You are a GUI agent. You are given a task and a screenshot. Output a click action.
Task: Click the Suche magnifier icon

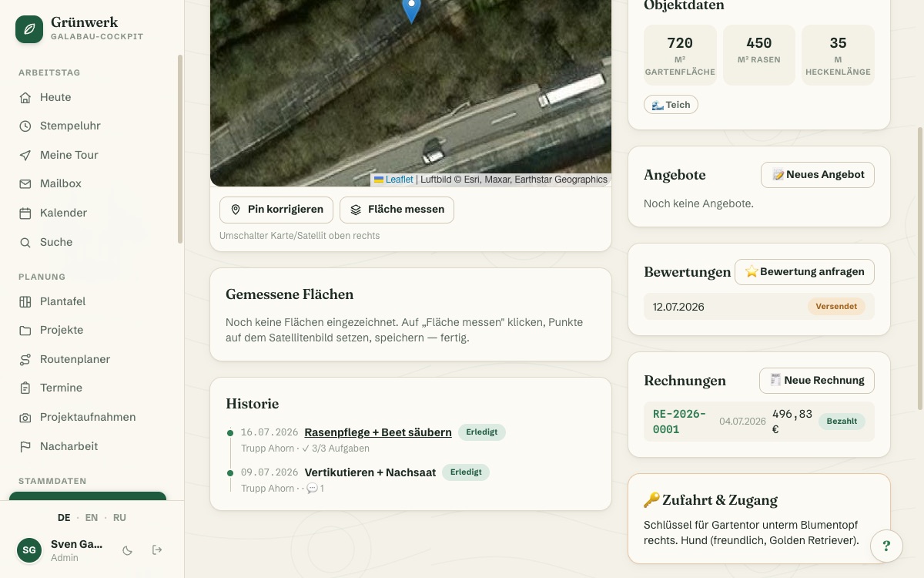click(25, 242)
